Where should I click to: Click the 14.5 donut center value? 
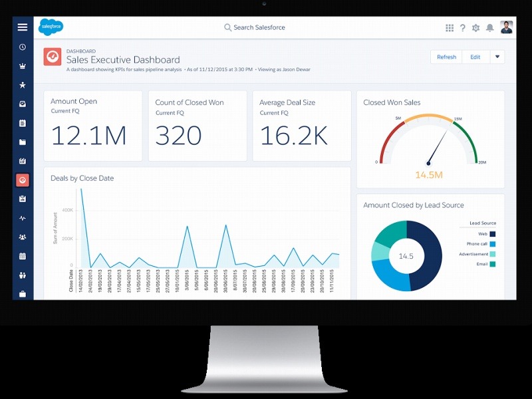(x=406, y=256)
